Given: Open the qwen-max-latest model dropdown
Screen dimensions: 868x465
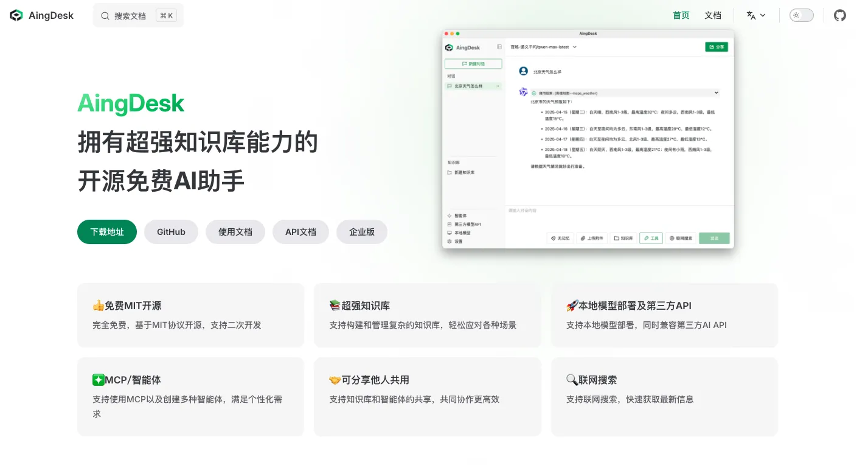Looking at the screenshot, I should click(x=540, y=47).
